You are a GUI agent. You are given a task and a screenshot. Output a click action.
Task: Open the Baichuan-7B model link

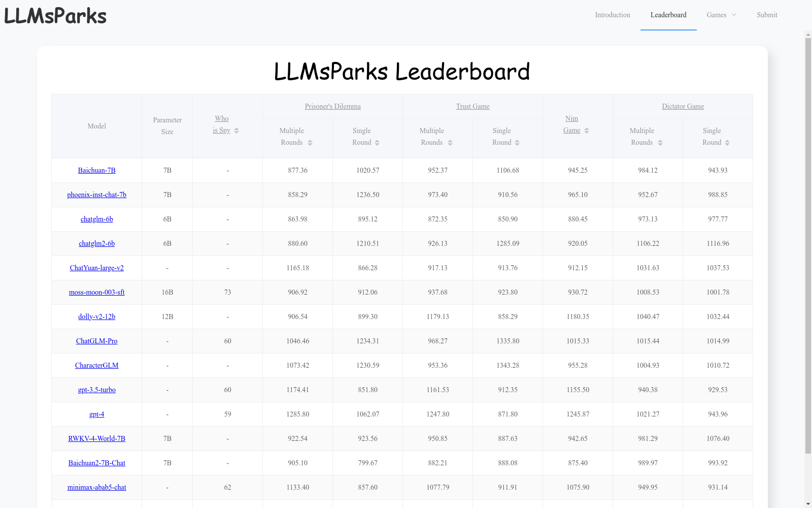click(97, 170)
